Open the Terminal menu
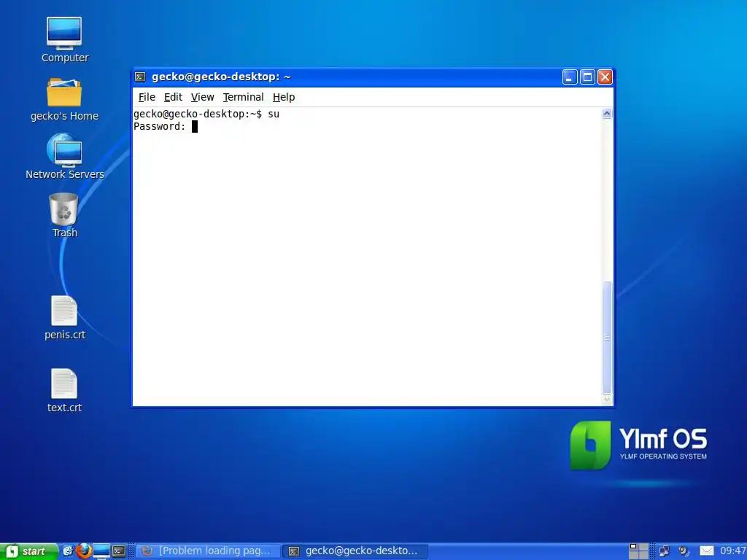747x560 pixels. (x=243, y=97)
